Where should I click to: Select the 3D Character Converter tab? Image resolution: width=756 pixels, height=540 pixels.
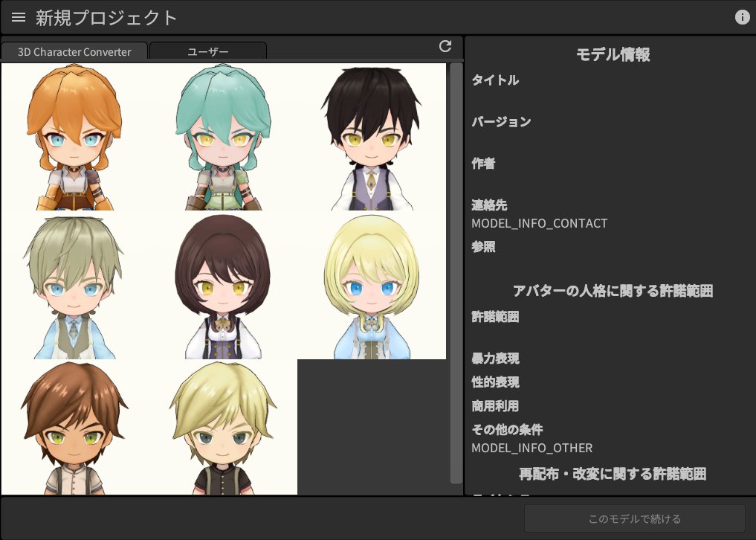[74, 51]
